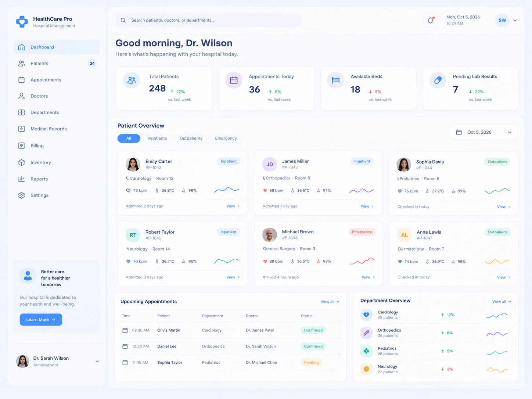Click the Cardiology department heart icon
Image resolution: width=532 pixels, height=399 pixels.
(x=366, y=314)
